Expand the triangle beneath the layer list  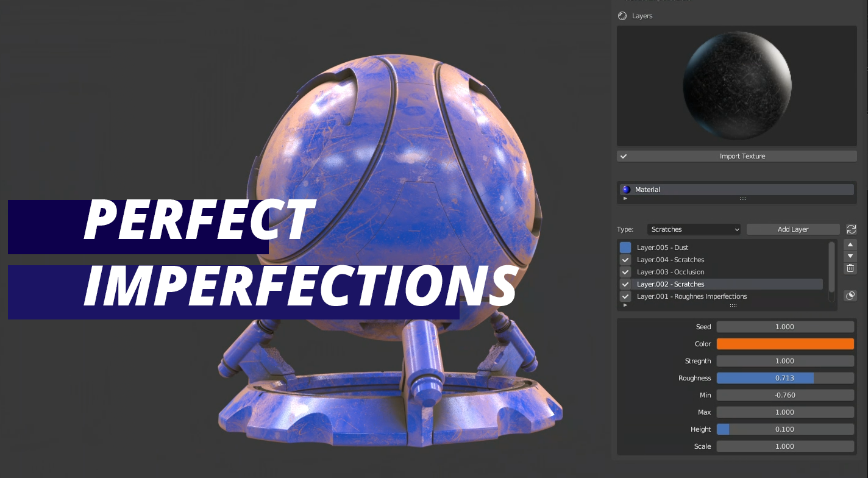(x=625, y=304)
